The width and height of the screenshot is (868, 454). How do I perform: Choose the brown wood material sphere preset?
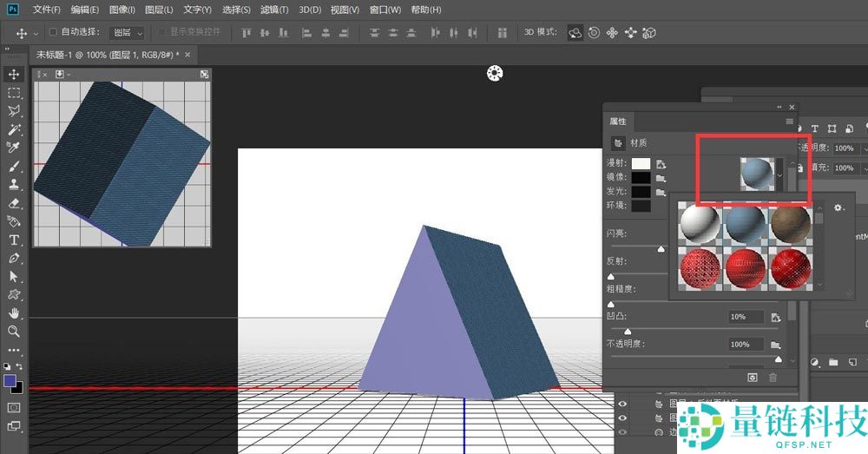pos(790,223)
